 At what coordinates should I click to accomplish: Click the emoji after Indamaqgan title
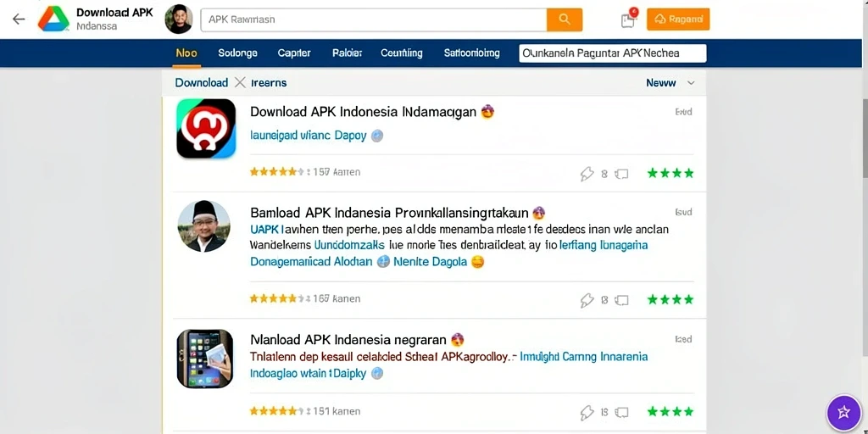pos(487,111)
